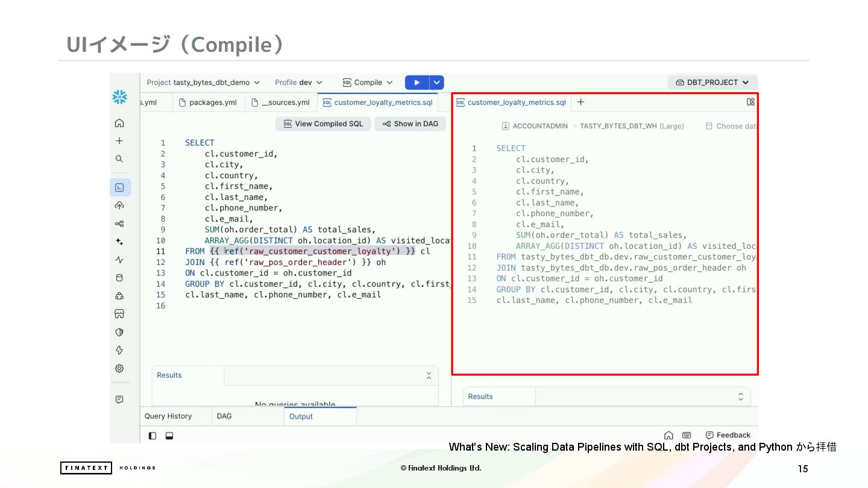This screenshot has width=868, height=488.
Task: Click left editor SELECT on line 1
Action: click(200, 143)
